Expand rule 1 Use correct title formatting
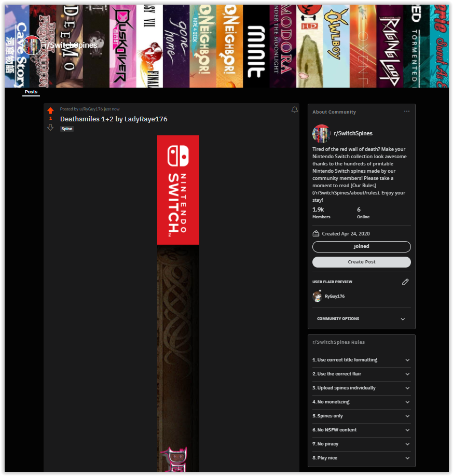The image size is (453, 476). click(x=362, y=360)
